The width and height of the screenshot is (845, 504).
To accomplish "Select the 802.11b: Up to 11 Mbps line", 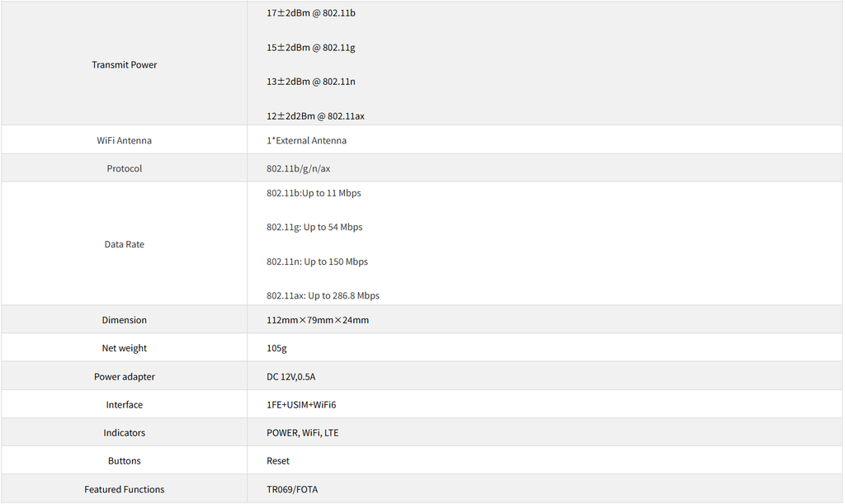I will [314, 193].
